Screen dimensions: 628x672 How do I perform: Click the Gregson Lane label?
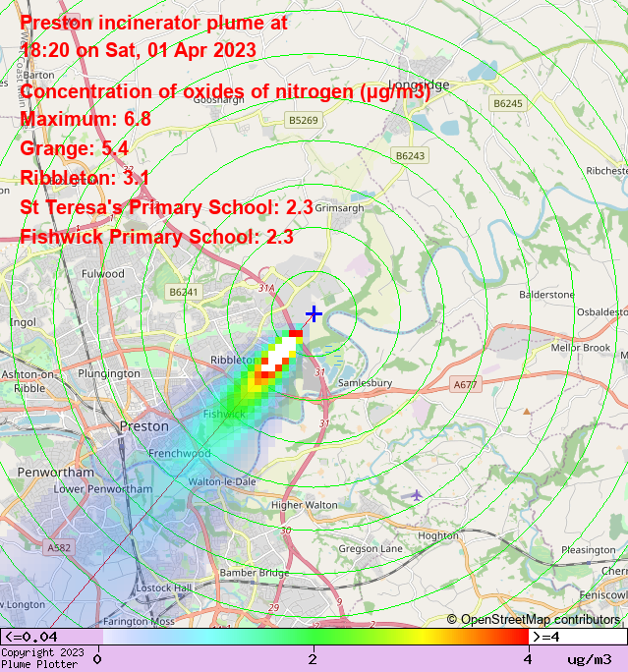tap(371, 548)
